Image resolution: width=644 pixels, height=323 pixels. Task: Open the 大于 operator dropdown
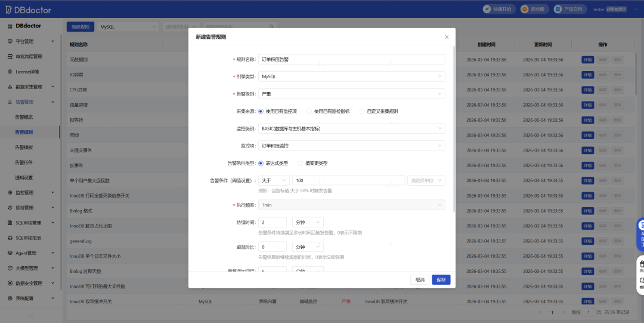click(274, 180)
